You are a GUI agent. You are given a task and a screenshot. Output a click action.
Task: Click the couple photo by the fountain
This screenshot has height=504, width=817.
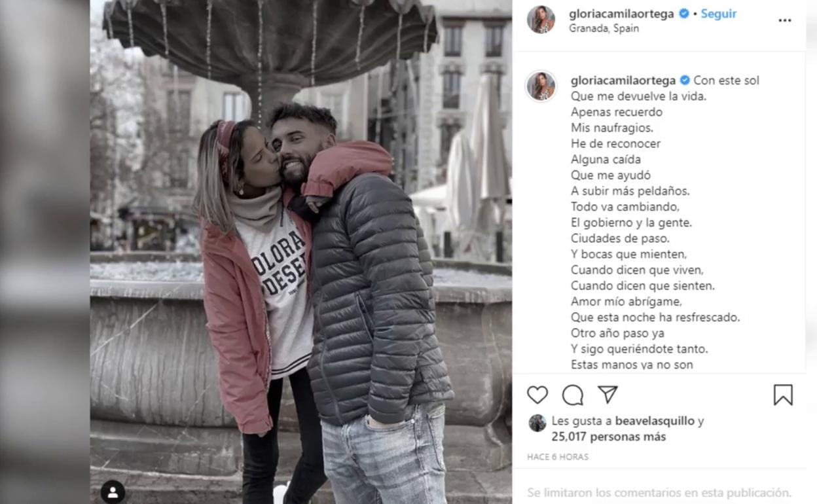(x=301, y=252)
